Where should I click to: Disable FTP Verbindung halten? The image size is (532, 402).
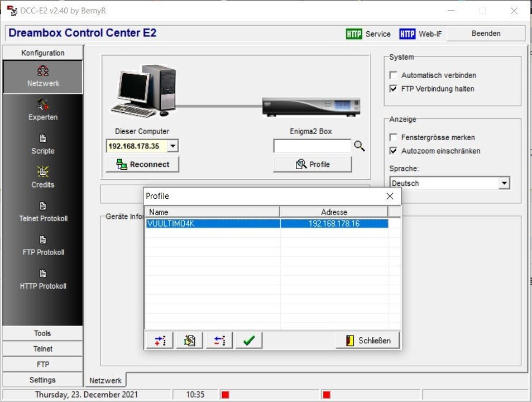[x=394, y=89]
